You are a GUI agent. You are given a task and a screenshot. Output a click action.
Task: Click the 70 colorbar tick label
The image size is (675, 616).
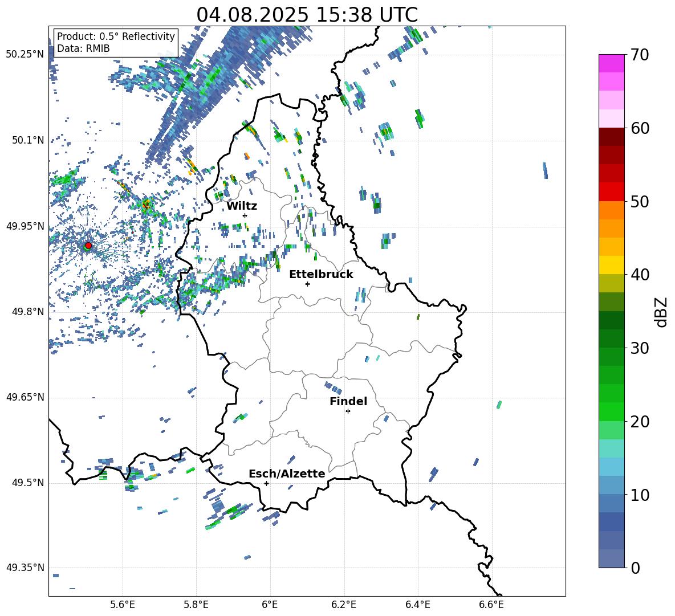[640, 55]
